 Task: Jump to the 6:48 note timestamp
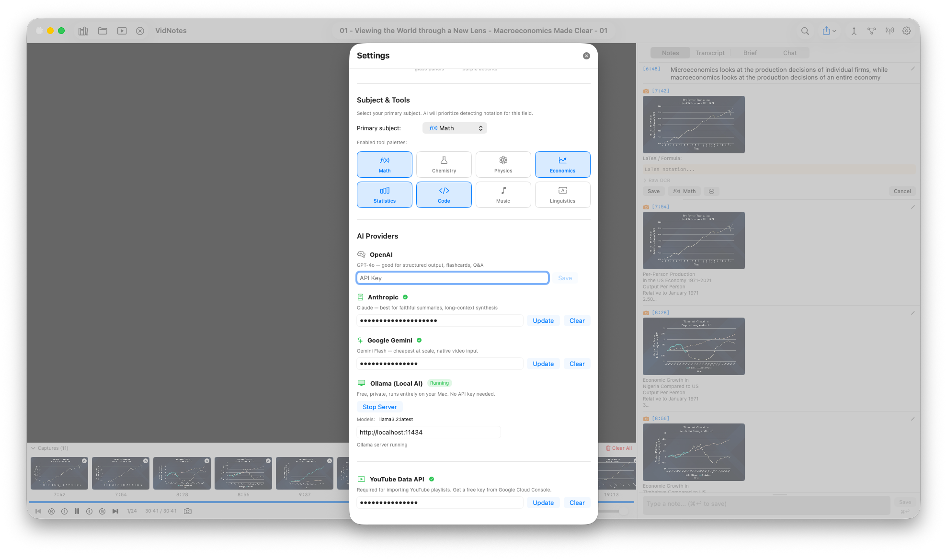coord(651,69)
